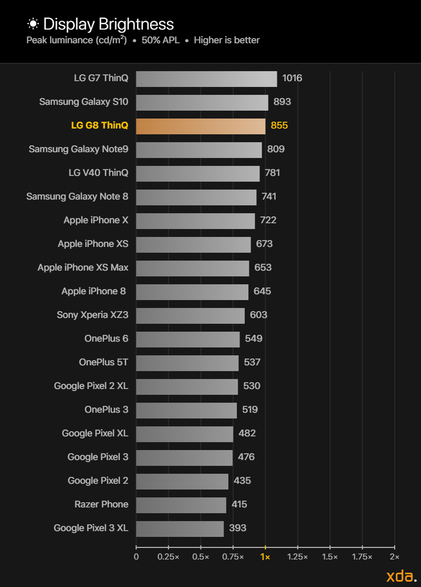The width and height of the screenshot is (421, 587).
Task: Click the 2× axis tick label
Action: tap(394, 557)
